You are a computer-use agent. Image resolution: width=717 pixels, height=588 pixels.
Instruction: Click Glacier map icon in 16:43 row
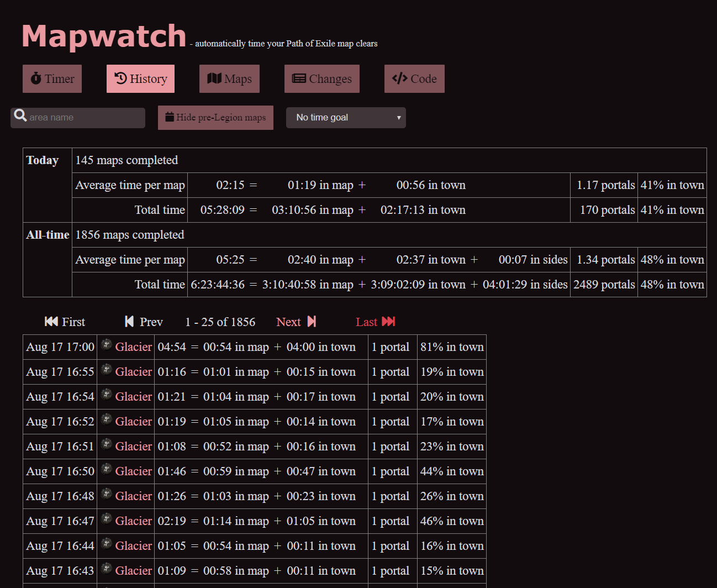(107, 568)
